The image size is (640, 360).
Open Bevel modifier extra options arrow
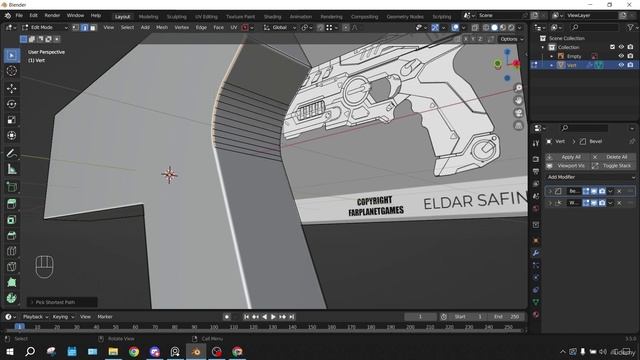610,191
